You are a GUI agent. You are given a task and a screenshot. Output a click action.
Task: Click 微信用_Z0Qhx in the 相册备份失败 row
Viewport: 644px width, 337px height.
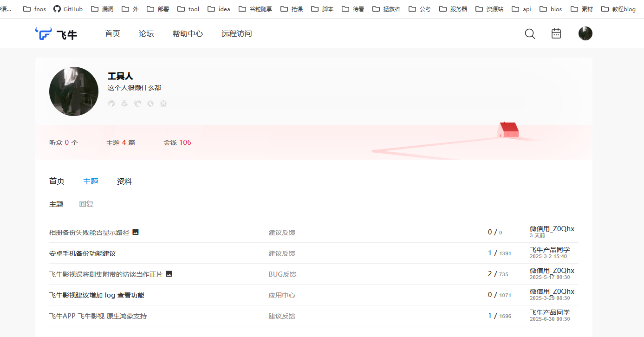552,229
